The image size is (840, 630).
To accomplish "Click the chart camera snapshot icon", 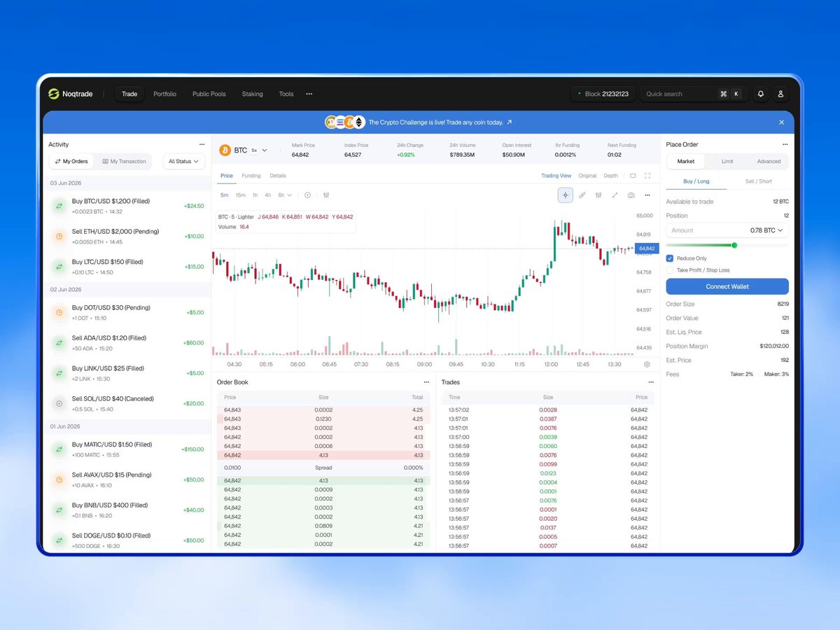I will [x=631, y=195].
